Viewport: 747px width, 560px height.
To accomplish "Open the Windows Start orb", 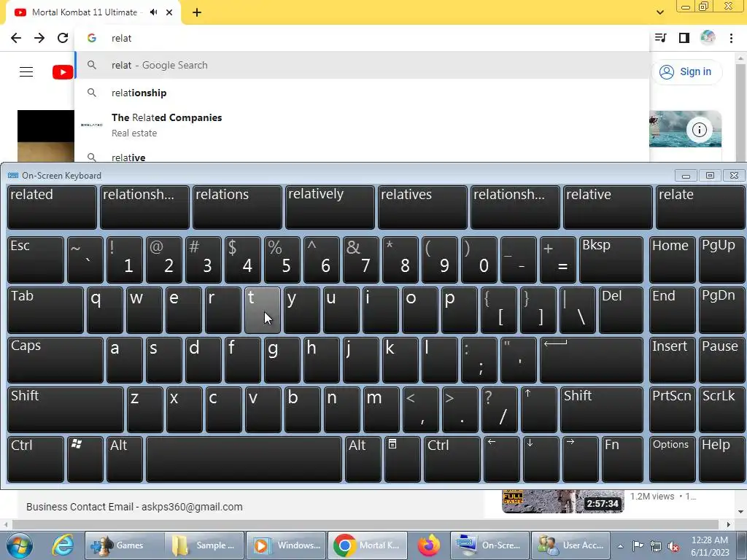I will pyautogui.click(x=19, y=545).
